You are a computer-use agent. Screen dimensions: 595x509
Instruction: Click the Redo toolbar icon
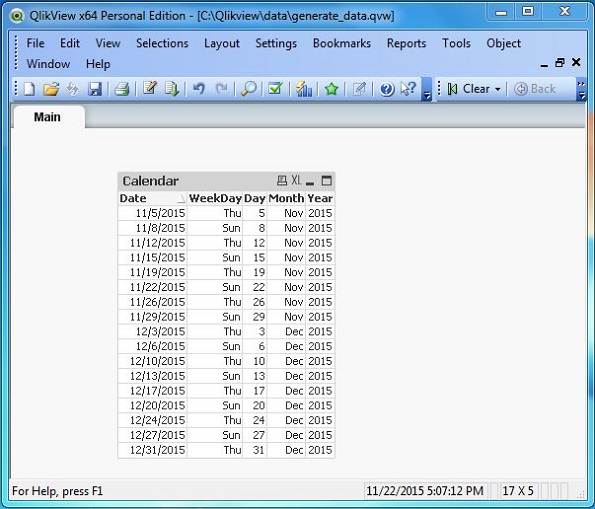pos(221,89)
